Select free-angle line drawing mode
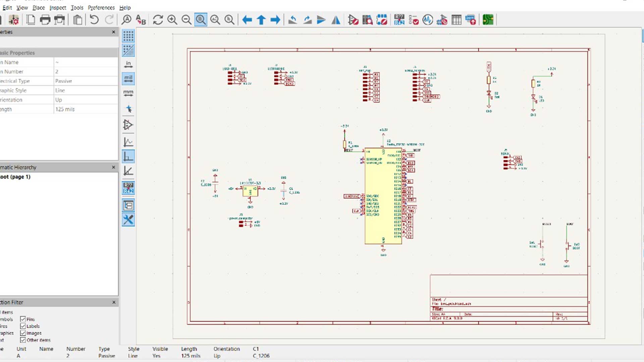644x362 pixels. 128,142
